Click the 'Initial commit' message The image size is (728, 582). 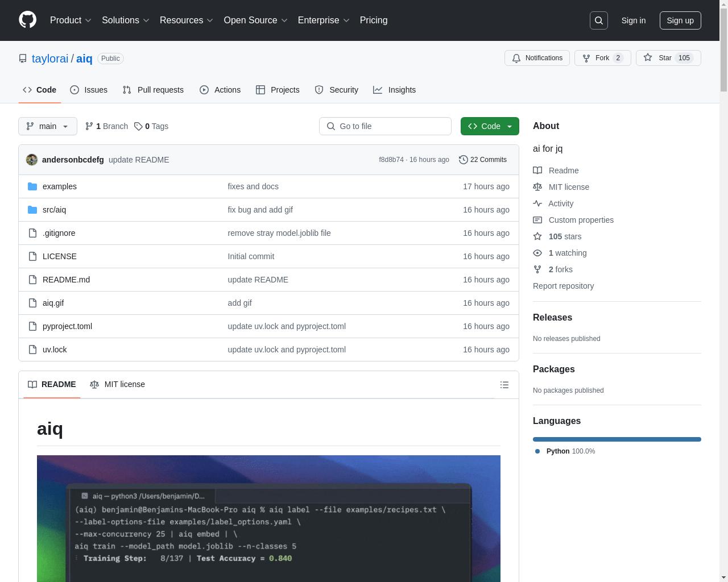point(251,256)
